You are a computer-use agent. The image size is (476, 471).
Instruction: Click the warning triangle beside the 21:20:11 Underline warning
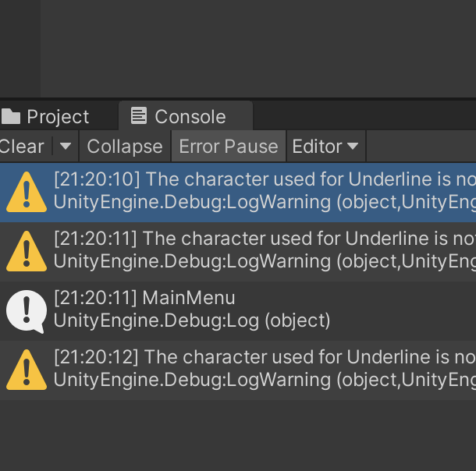point(27,251)
